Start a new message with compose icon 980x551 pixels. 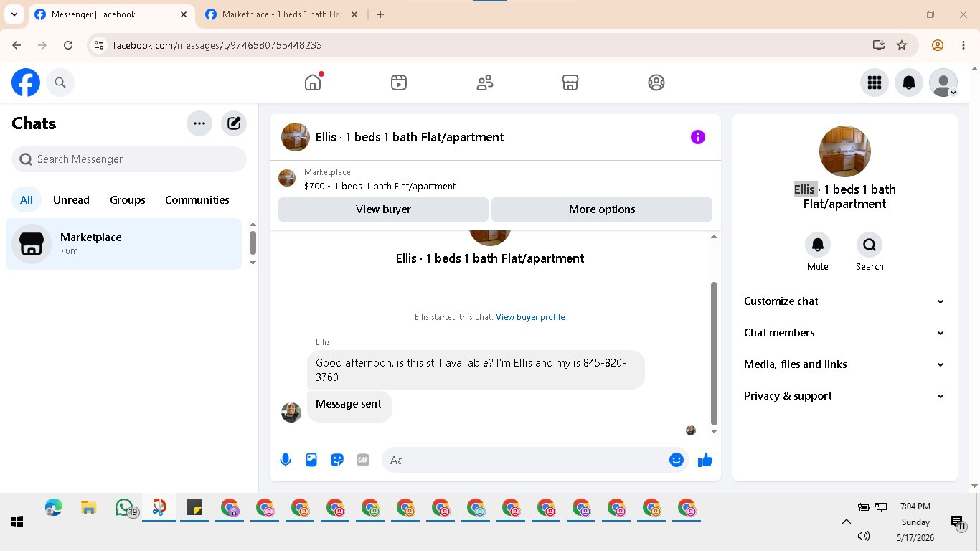click(x=234, y=123)
